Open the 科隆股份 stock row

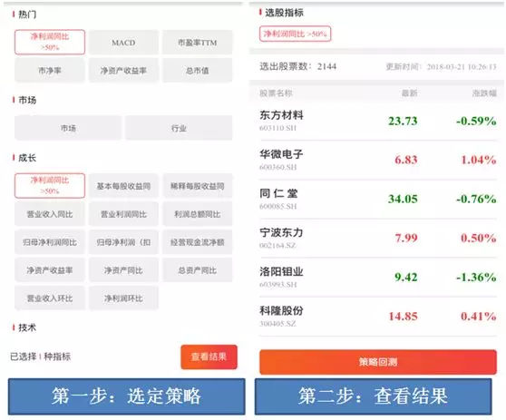click(x=378, y=316)
